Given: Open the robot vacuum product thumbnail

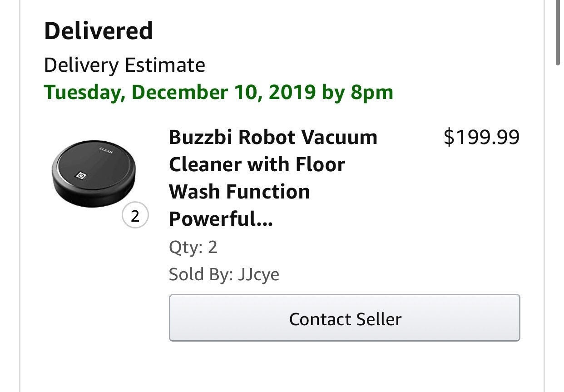Looking at the screenshot, I should pos(94,174).
